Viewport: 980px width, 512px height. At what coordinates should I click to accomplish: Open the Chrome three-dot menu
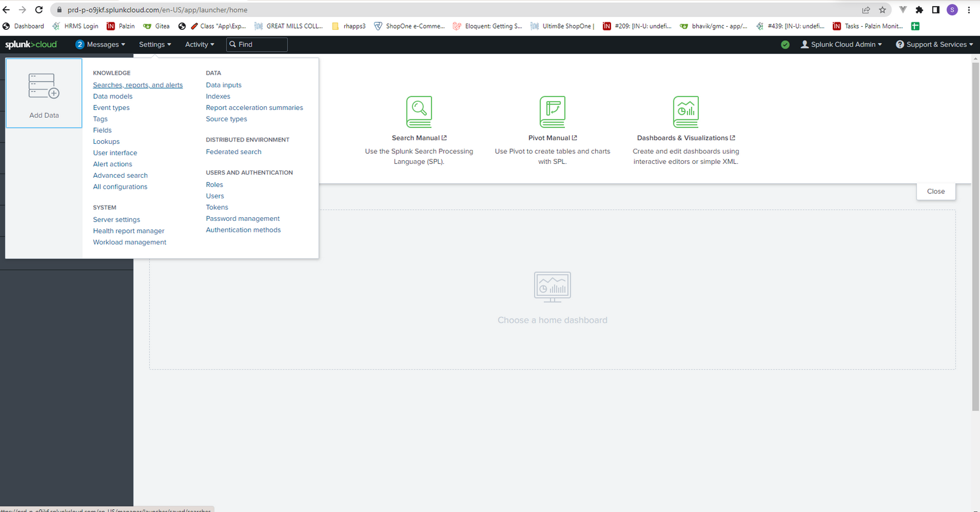[x=969, y=10]
